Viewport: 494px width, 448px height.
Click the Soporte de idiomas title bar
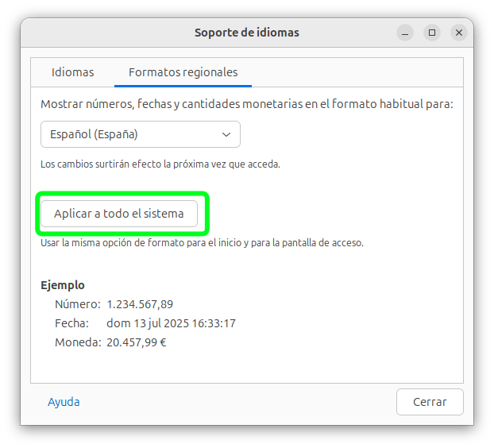point(247,33)
